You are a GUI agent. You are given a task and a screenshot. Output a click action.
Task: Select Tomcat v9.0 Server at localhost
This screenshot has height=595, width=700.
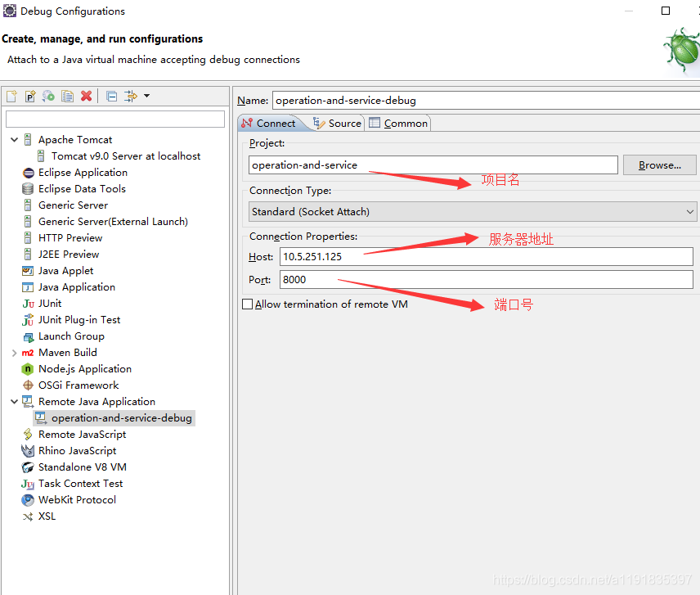pos(126,156)
